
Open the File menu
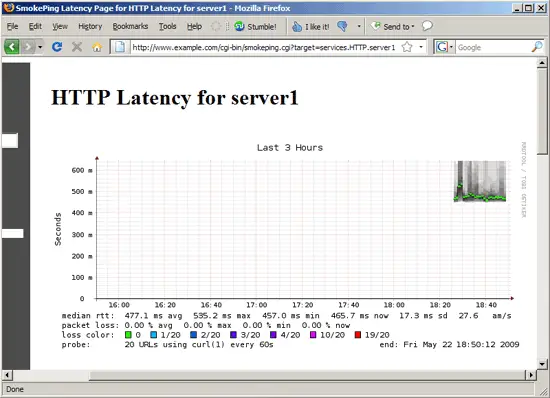[x=12, y=26]
